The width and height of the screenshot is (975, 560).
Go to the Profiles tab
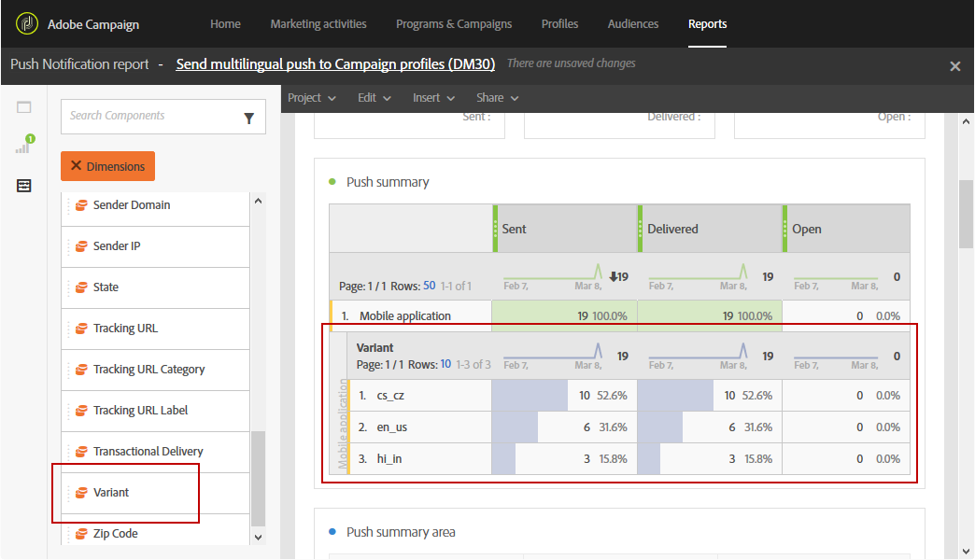click(x=559, y=23)
